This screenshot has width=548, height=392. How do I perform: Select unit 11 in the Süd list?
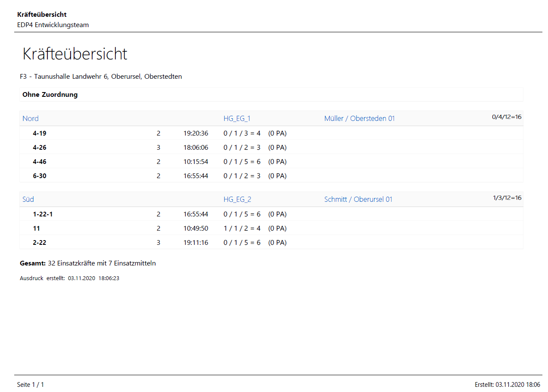[x=37, y=228]
